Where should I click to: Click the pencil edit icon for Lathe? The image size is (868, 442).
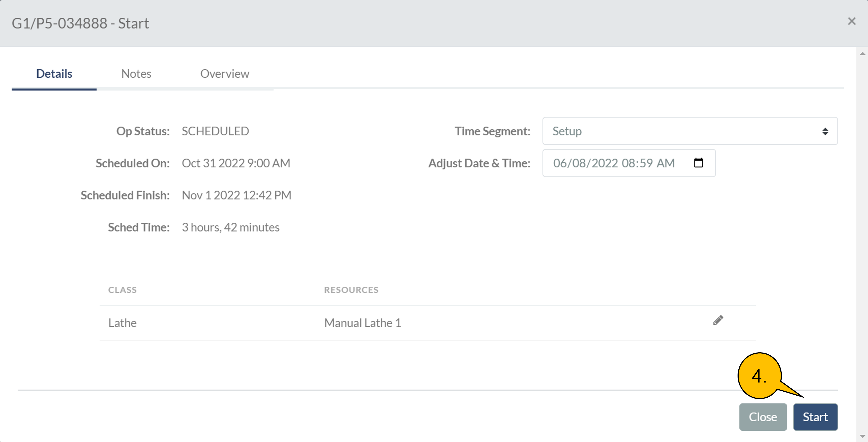coord(718,320)
